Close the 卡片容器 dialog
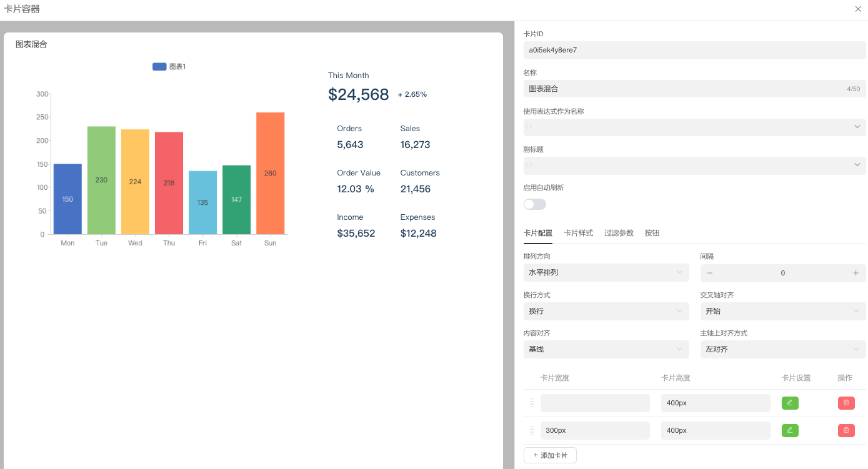The image size is (868, 469). click(858, 9)
